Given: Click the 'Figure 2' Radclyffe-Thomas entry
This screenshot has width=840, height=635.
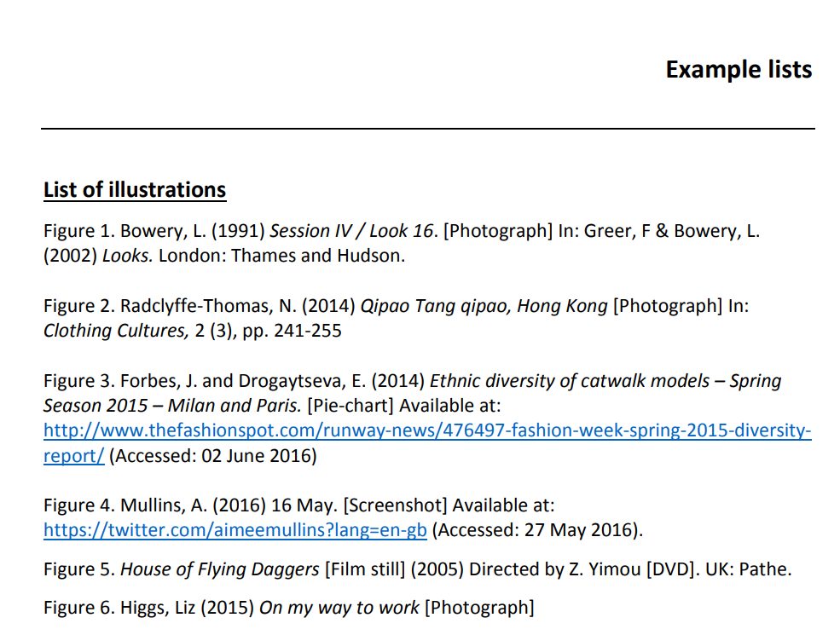Looking at the screenshot, I should tap(397, 318).
